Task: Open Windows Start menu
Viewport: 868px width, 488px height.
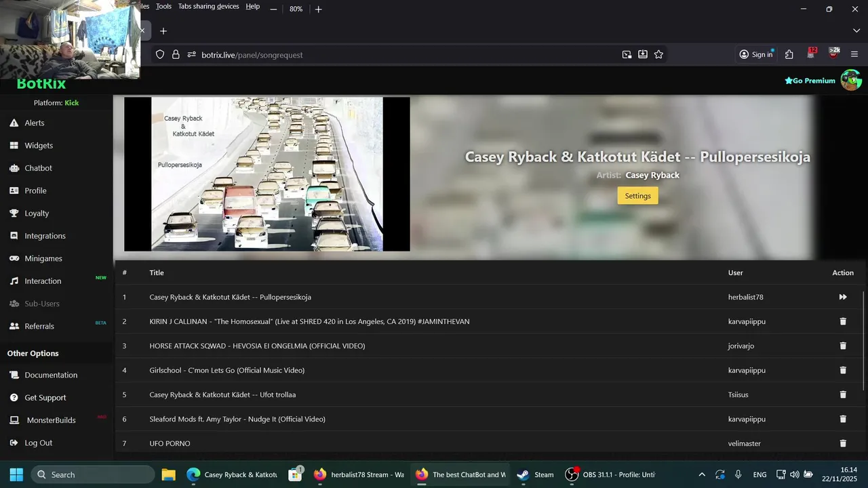Action: [16, 474]
